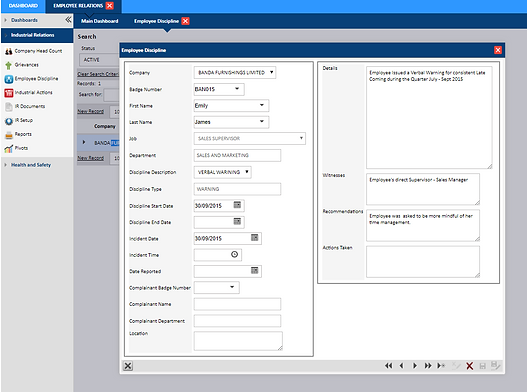Image resolution: width=527 pixels, height=392 pixels.
Task: Collapse the Industrial Relations section
Action: pyautogui.click(x=6, y=35)
